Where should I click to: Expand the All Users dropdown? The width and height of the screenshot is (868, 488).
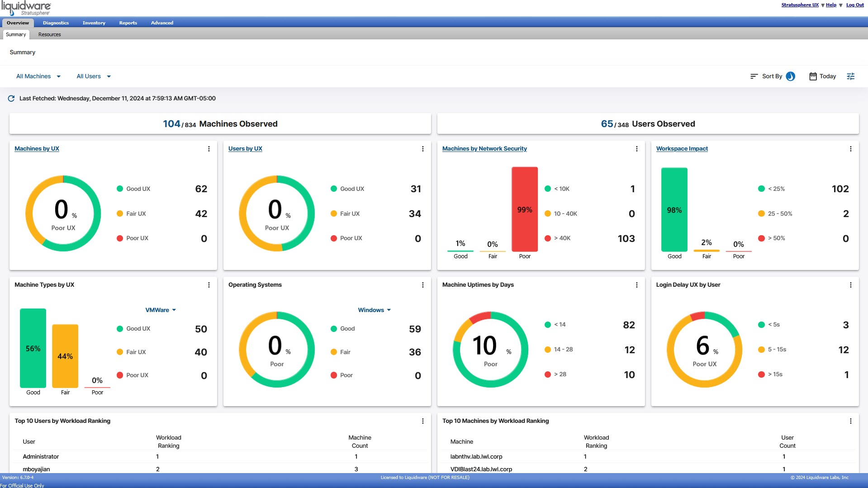94,76
